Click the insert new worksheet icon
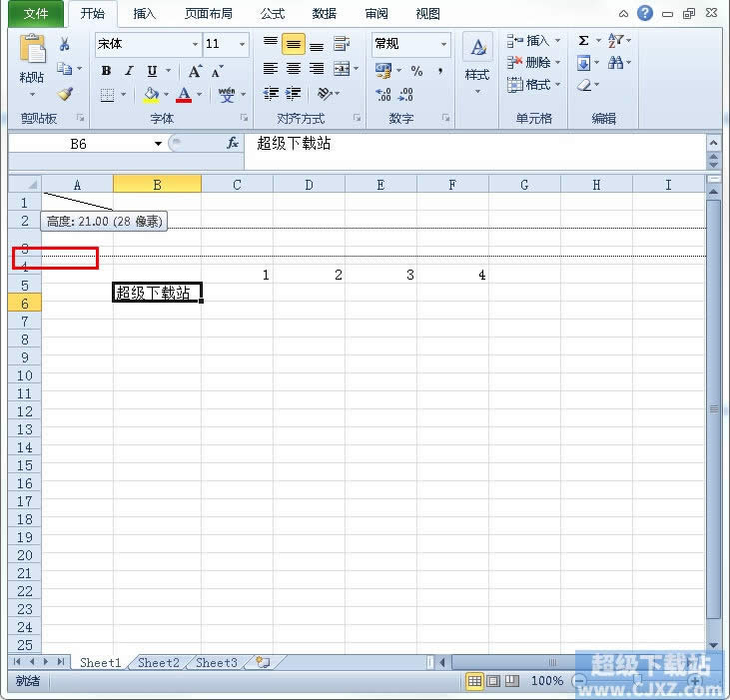The width and height of the screenshot is (730, 700). coord(263,662)
